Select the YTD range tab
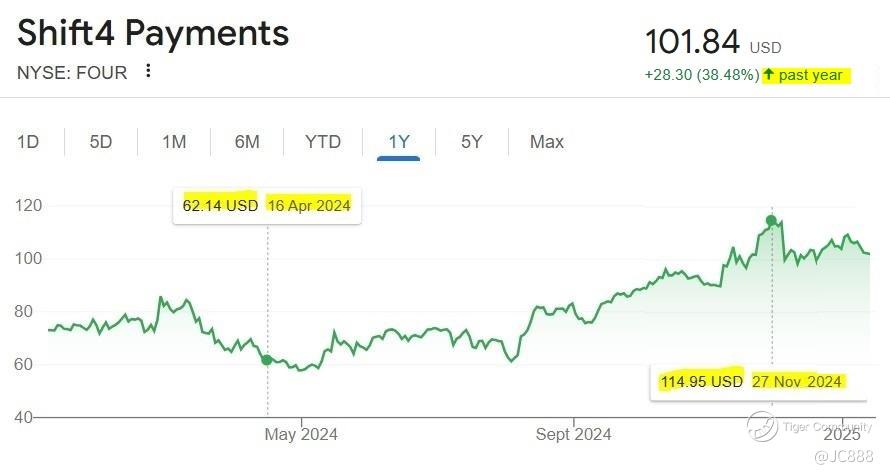Viewport: 890px width, 476px height. click(x=323, y=141)
